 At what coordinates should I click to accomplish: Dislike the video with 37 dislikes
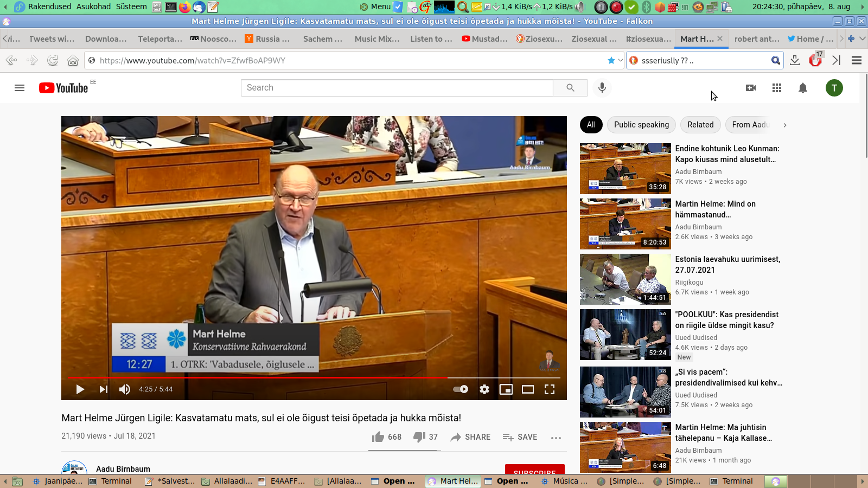[x=426, y=437]
